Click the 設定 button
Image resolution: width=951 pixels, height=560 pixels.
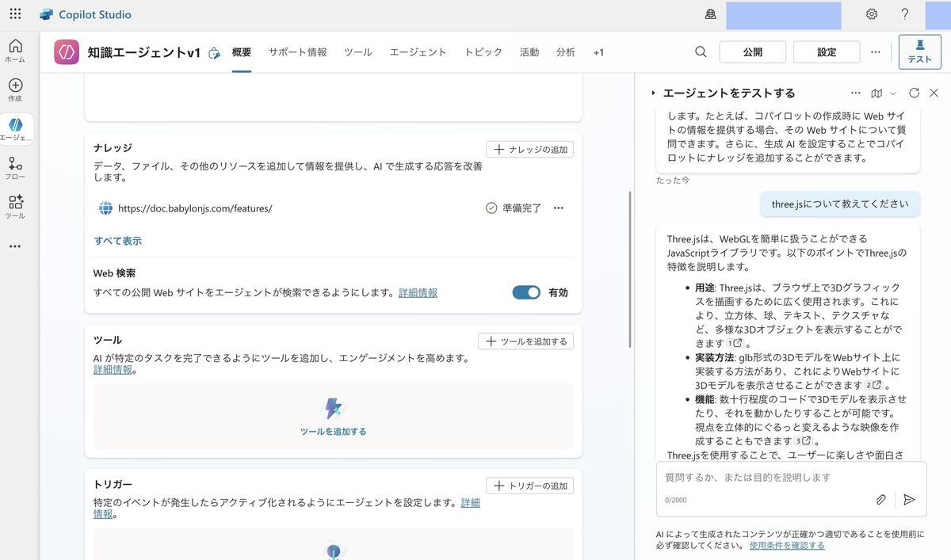coord(827,51)
